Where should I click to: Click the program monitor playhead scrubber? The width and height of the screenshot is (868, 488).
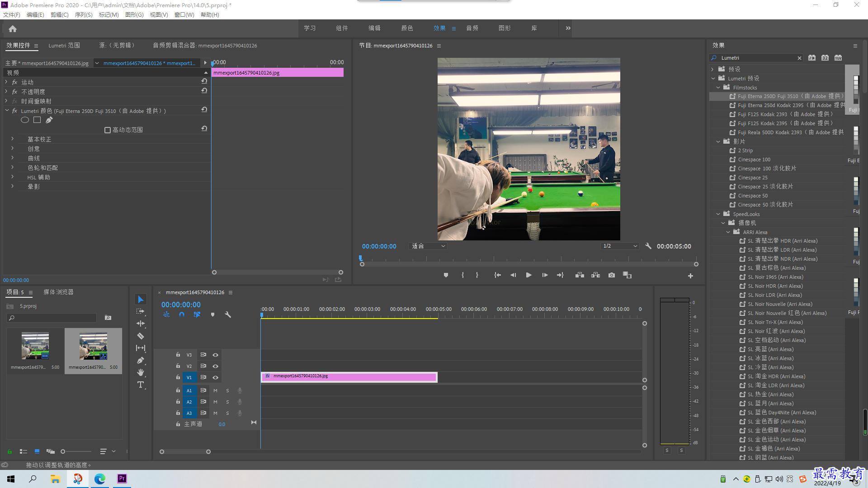[x=360, y=258]
